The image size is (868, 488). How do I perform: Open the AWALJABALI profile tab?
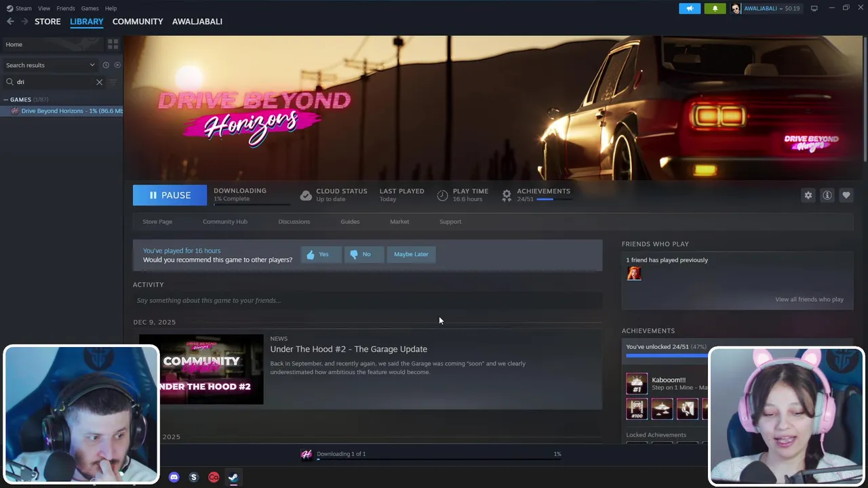click(x=197, y=22)
